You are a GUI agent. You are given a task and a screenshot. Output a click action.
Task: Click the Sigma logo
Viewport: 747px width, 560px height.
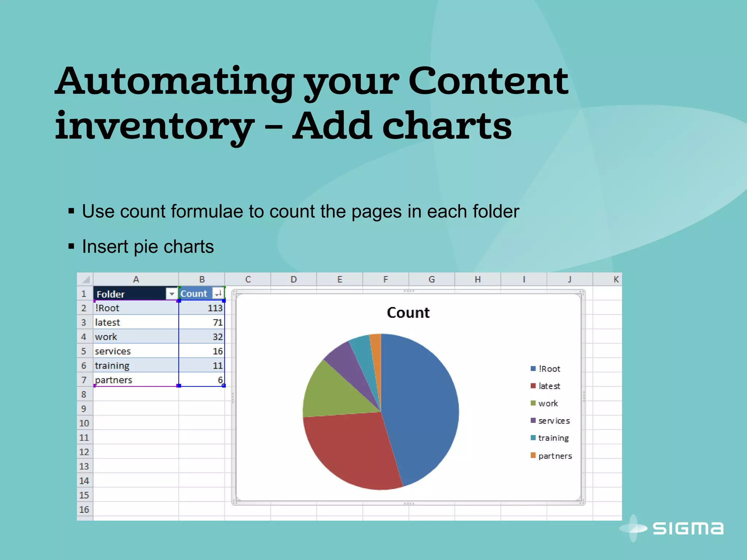[x=671, y=528]
